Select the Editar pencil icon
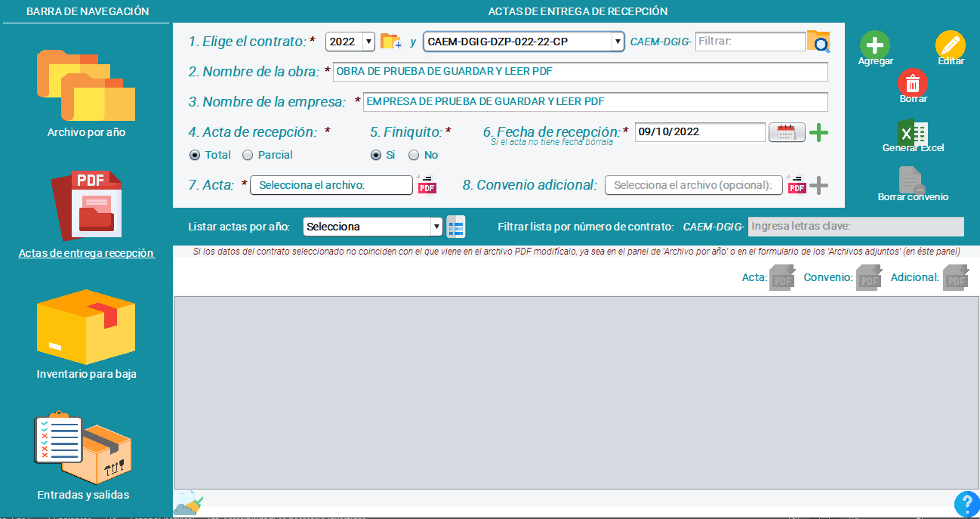The width and height of the screenshot is (980, 519). tap(949, 45)
